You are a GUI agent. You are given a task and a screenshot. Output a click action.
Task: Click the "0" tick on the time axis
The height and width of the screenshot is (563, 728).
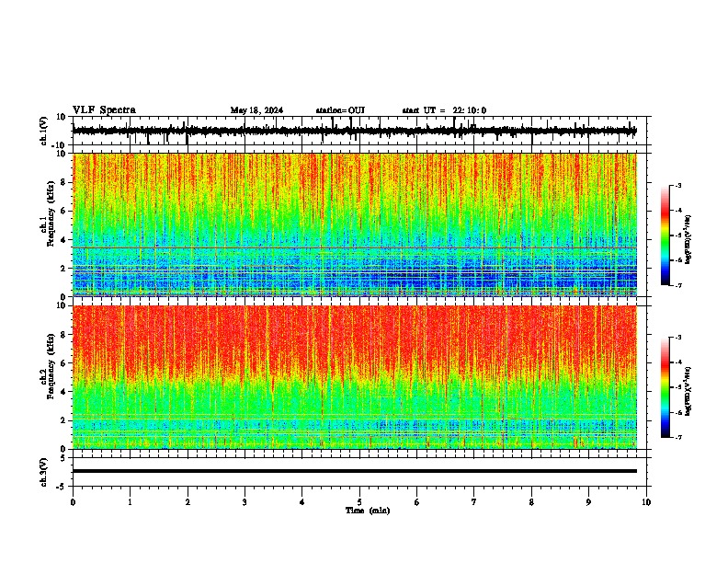(73, 502)
